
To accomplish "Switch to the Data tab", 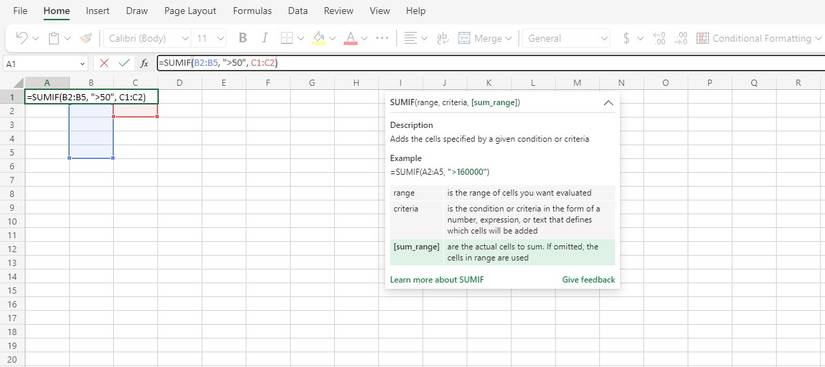I will point(298,11).
